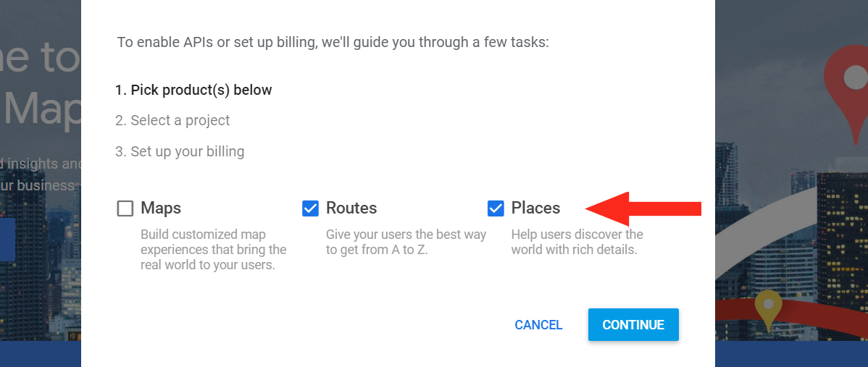Click the CONTINUE button

point(633,325)
